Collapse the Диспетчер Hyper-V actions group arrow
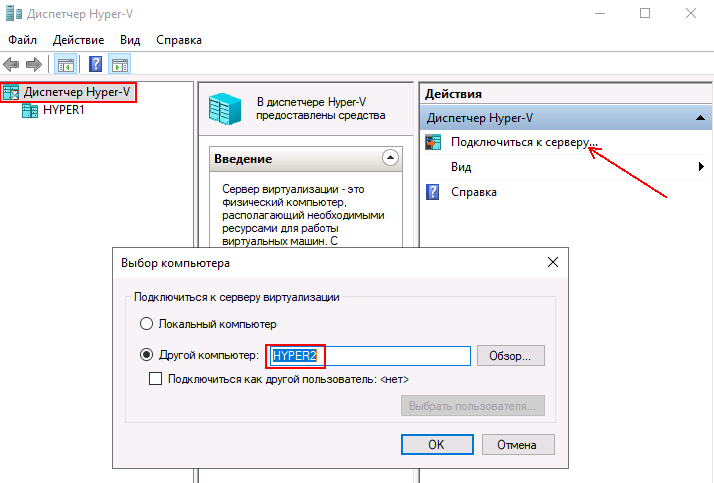This screenshot has height=483, width=714. coord(700,118)
